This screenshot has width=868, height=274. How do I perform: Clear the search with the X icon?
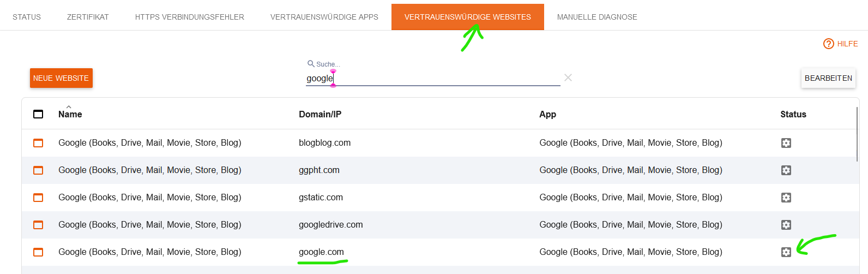(568, 78)
